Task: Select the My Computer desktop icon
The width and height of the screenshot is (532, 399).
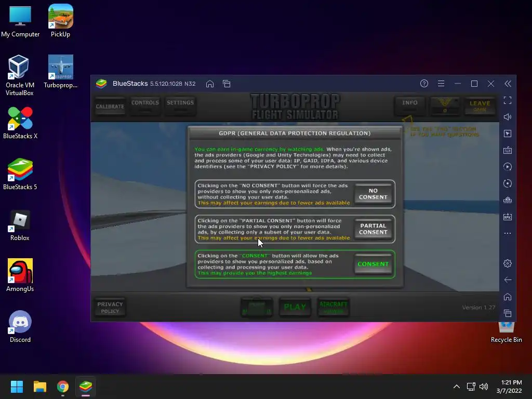Action: [20, 21]
